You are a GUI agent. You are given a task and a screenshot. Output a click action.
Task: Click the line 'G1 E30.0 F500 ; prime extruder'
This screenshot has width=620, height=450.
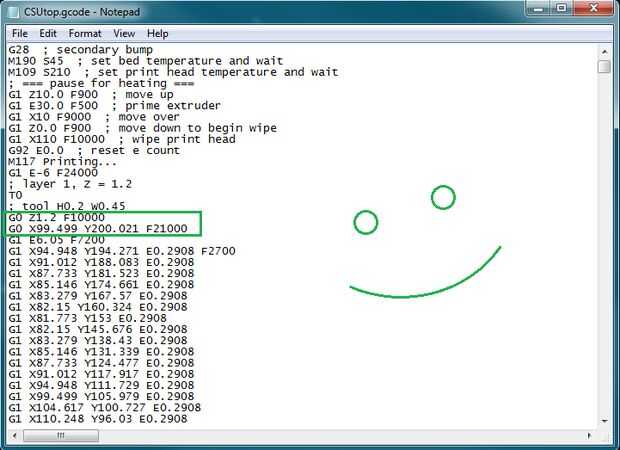click(x=115, y=106)
